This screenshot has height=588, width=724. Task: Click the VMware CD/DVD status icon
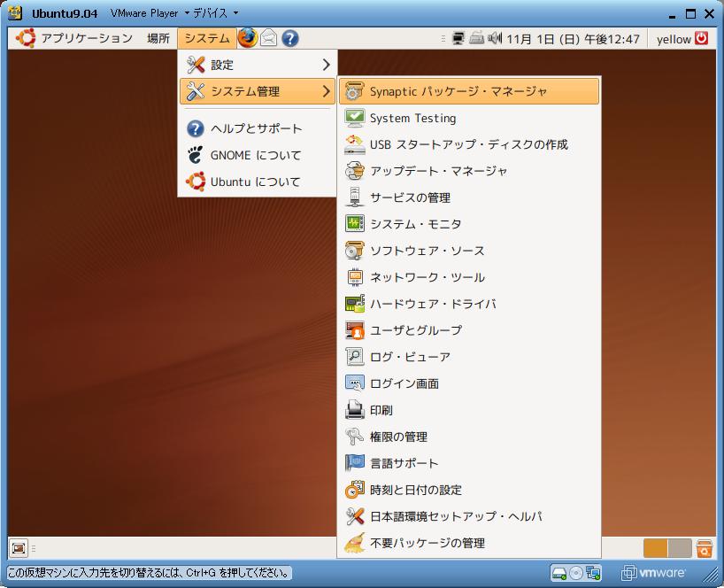[576, 573]
